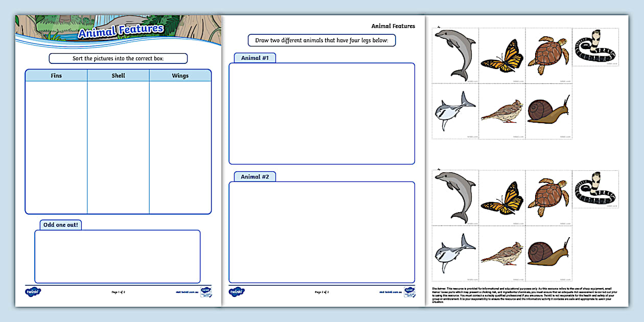Select the Wings column header in the sorting table
Viewport: 644px width, 322px height.
click(x=180, y=75)
